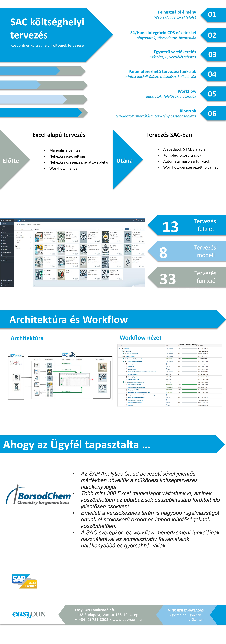
Task: Switch to the Favorites tab
Action: pyautogui.click(x=29, y=225)
